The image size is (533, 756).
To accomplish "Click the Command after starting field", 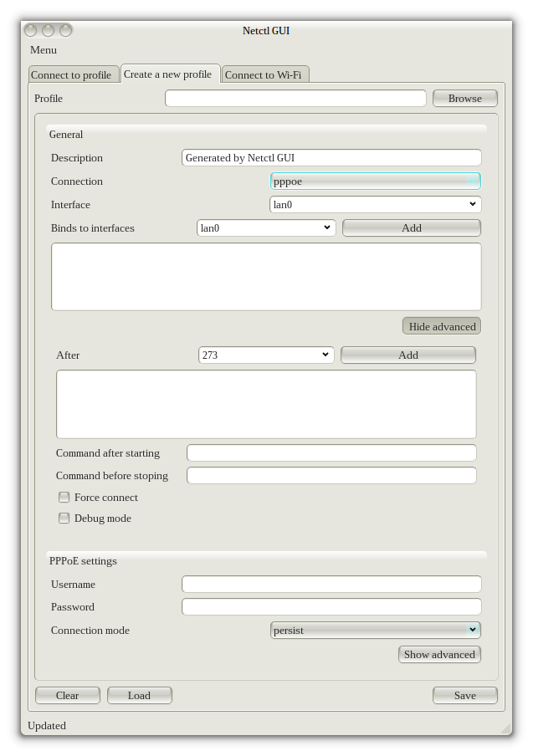I will 331,453.
